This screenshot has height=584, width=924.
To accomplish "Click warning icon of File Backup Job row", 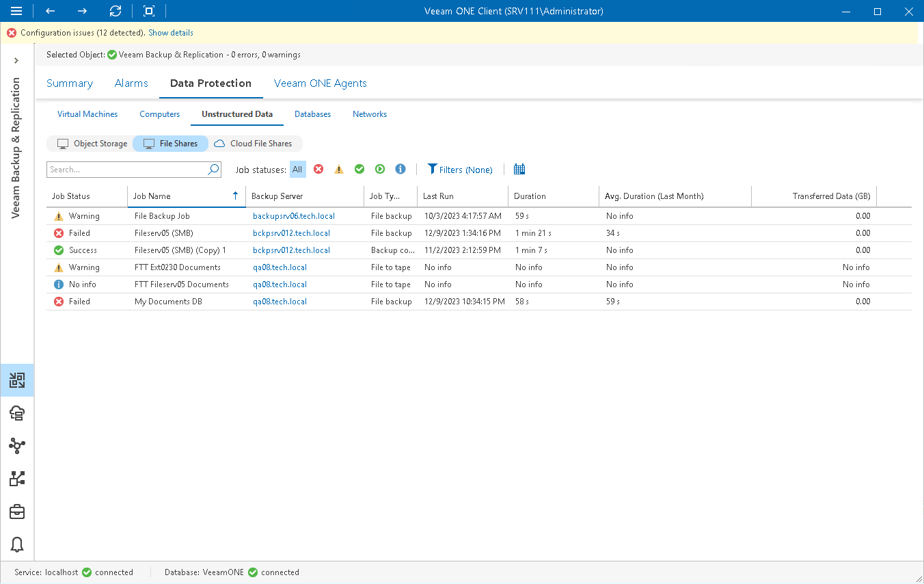I will pos(59,216).
